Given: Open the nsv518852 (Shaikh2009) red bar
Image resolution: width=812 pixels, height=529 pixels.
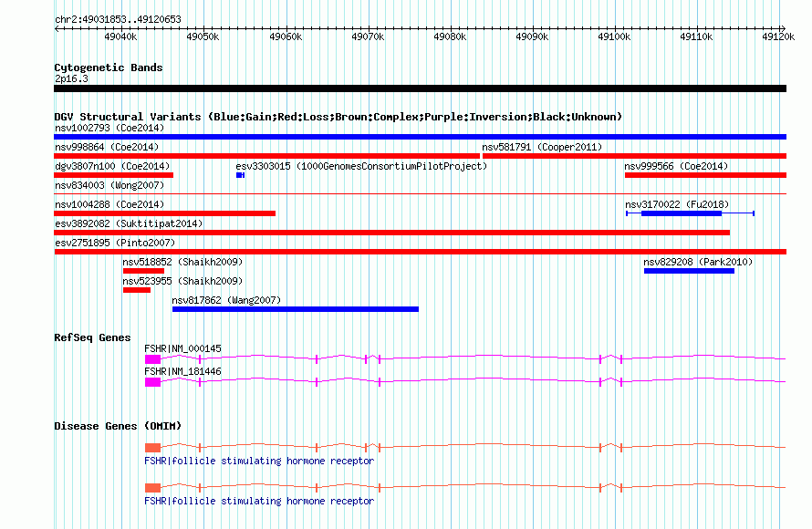Looking at the screenshot, I should 143,271.
